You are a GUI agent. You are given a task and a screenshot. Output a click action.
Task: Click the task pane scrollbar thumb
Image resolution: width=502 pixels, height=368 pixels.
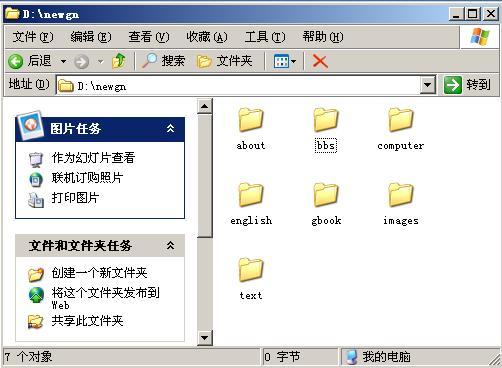point(205,176)
